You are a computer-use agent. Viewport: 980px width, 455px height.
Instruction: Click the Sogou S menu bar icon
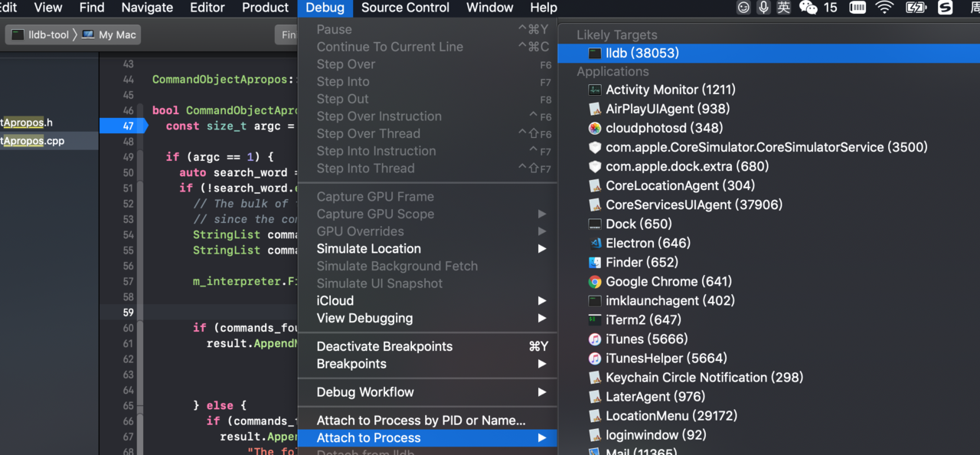pos(946,8)
